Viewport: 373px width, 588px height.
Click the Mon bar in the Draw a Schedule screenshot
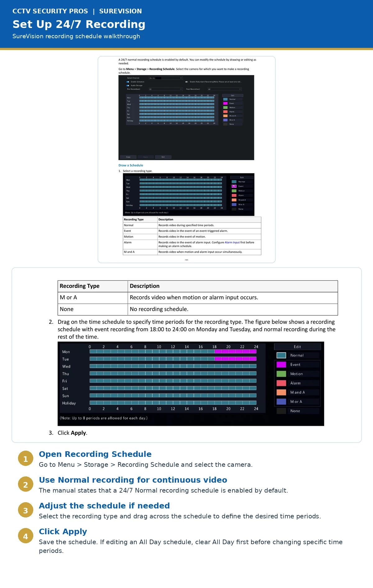coord(181,180)
